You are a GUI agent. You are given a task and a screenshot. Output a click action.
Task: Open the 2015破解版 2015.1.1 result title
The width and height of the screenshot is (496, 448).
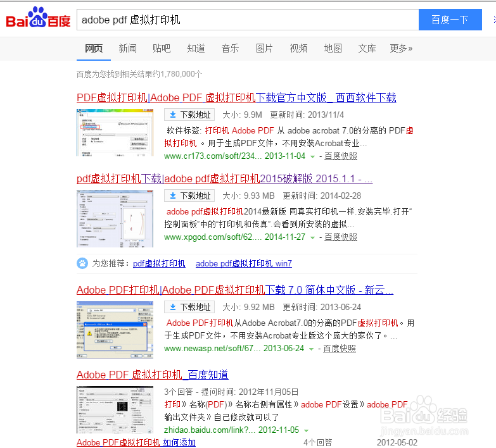[225, 178]
